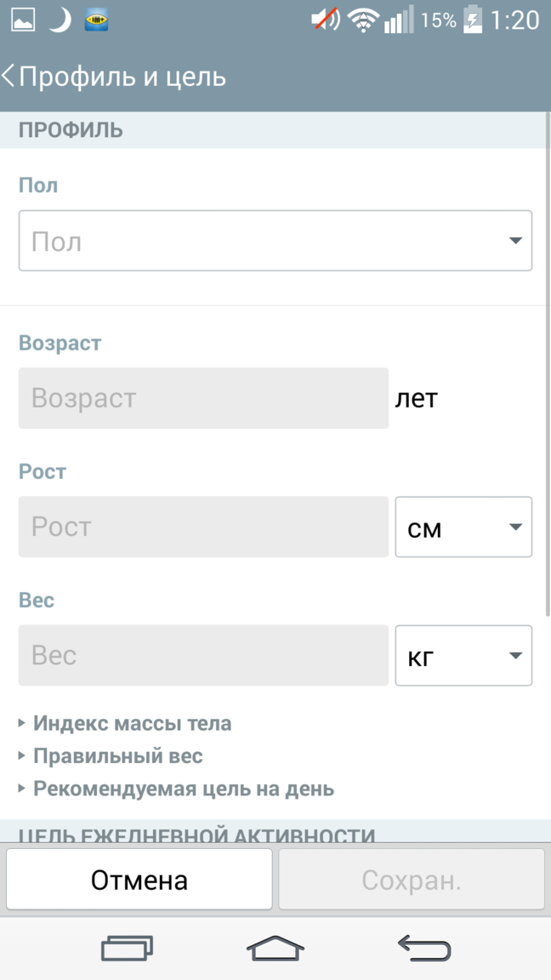Tap the Wi-Fi status icon
The width and height of the screenshot is (551, 980).
click(364, 20)
